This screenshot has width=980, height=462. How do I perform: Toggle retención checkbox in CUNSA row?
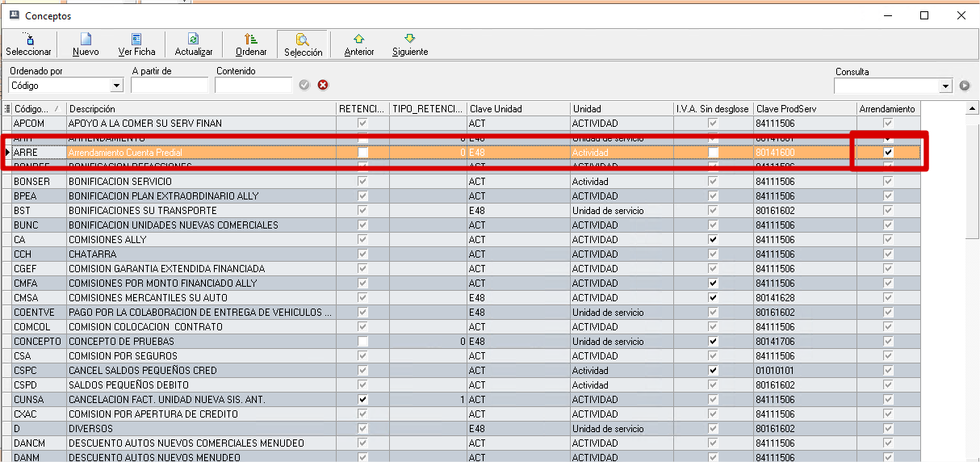pos(362,399)
